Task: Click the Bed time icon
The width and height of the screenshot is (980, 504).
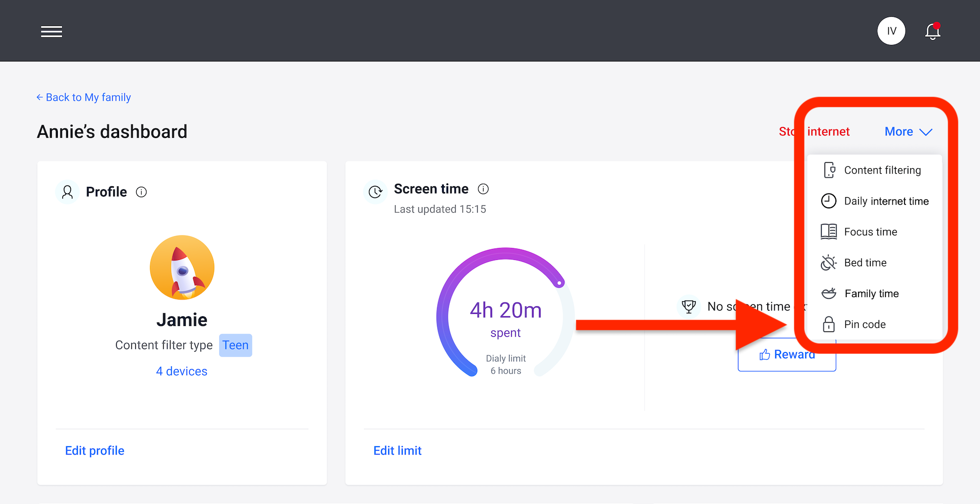Action: click(x=829, y=262)
